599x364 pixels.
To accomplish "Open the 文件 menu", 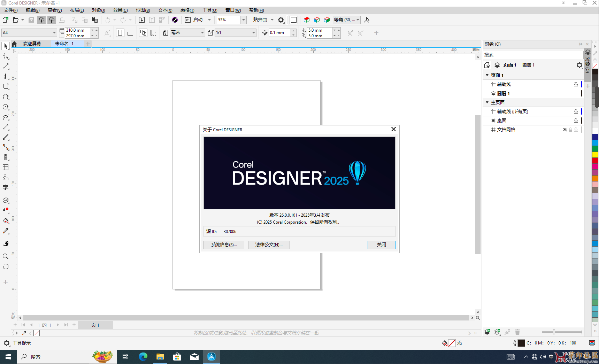I will tap(10, 10).
